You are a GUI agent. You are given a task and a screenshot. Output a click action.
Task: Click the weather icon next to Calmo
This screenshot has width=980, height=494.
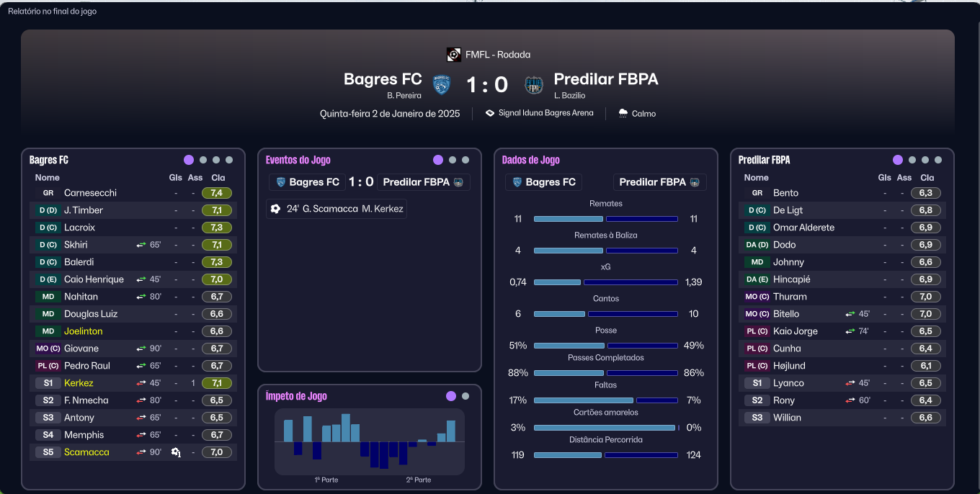tap(623, 113)
